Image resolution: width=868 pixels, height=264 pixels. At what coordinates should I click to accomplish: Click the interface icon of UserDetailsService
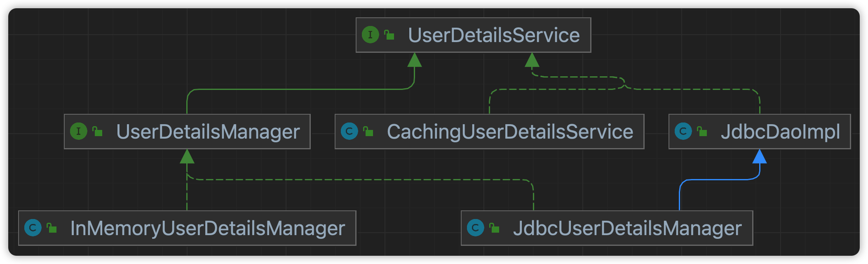(x=370, y=35)
